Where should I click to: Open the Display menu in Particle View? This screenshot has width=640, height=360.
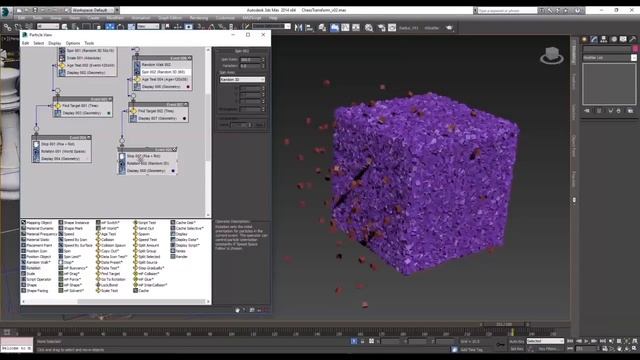(x=55, y=43)
